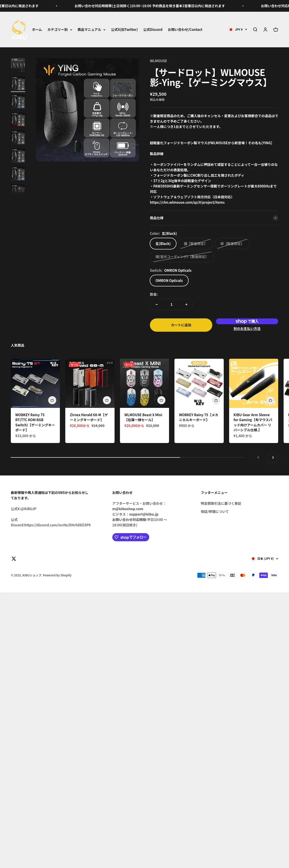Click the American Express payment icon

(201, 575)
